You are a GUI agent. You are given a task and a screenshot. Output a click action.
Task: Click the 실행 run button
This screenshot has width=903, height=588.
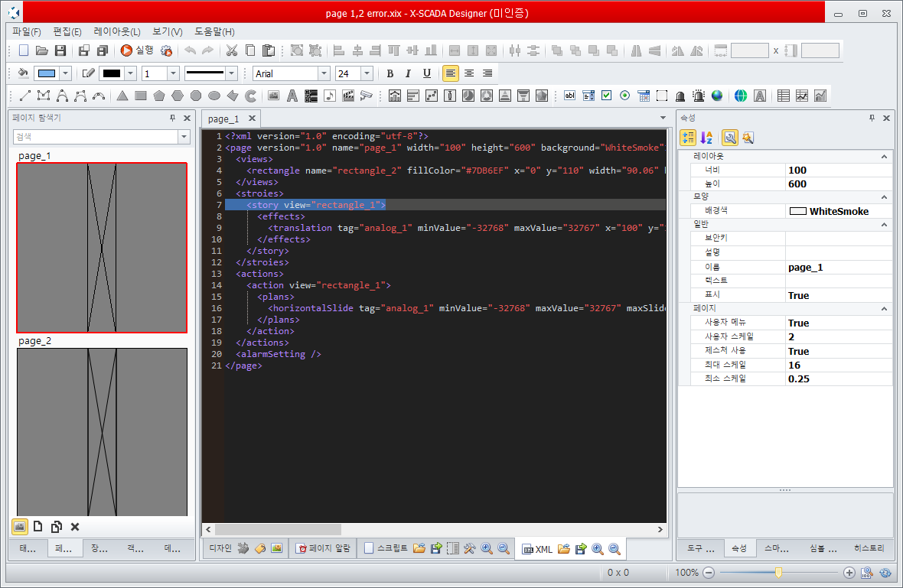[137, 50]
